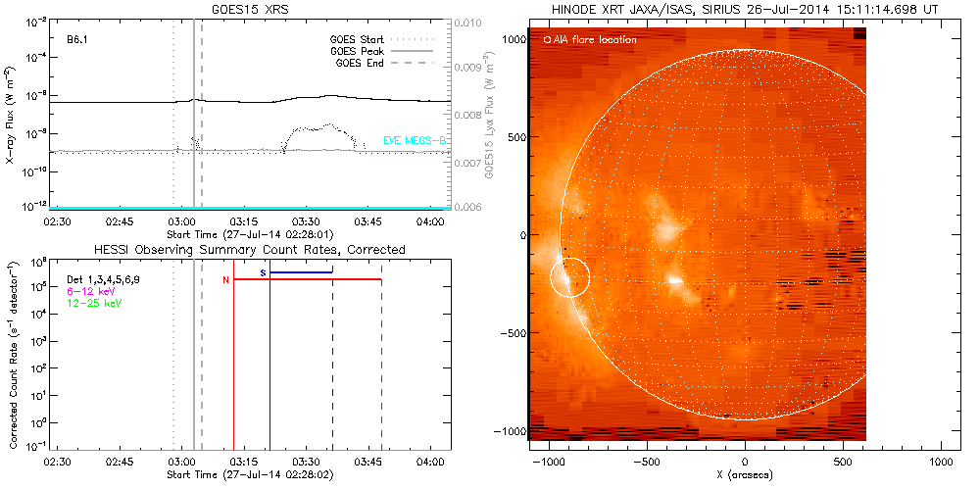Image resolution: width=980 pixels, height=490 pixels.
Task: Click the HESSI Observing Summary plot title
Action: [249, 250]
